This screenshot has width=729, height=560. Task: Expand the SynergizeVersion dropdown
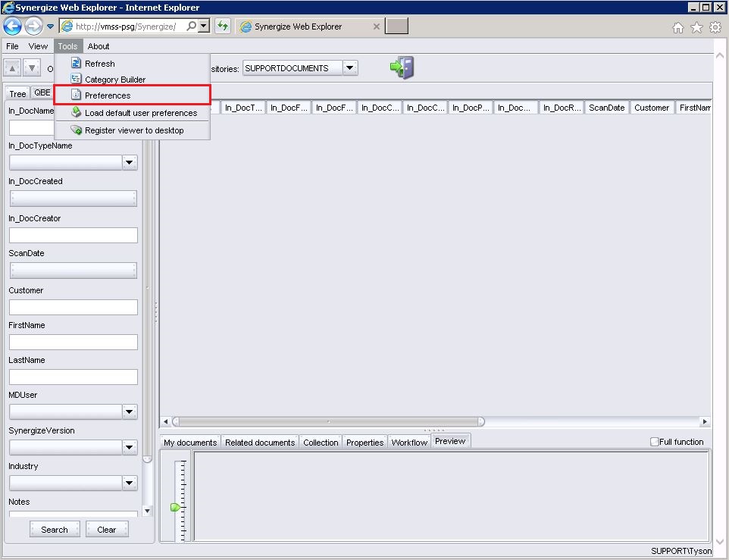[130, 448]
